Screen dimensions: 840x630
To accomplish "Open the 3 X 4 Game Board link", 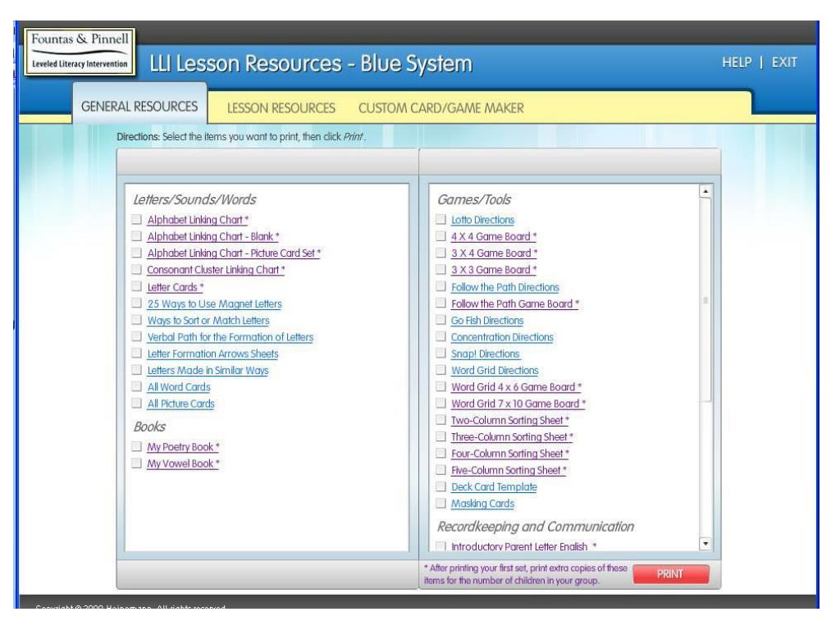I will tap(494, 253).
